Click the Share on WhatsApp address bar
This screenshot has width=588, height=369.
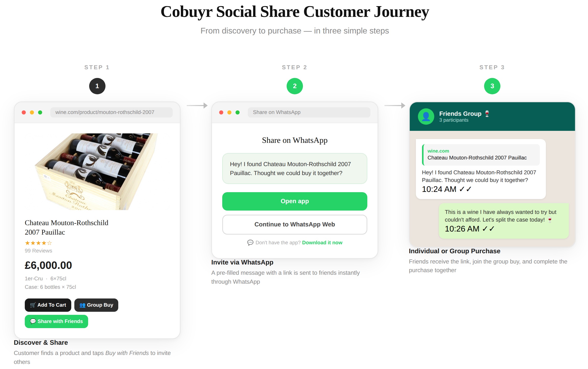[309, 112]
